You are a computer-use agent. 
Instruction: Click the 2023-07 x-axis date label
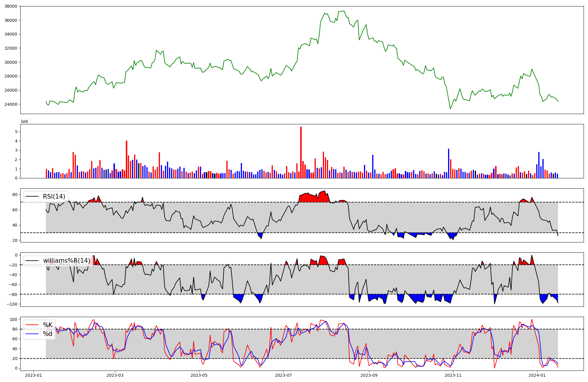coord(283,375)
